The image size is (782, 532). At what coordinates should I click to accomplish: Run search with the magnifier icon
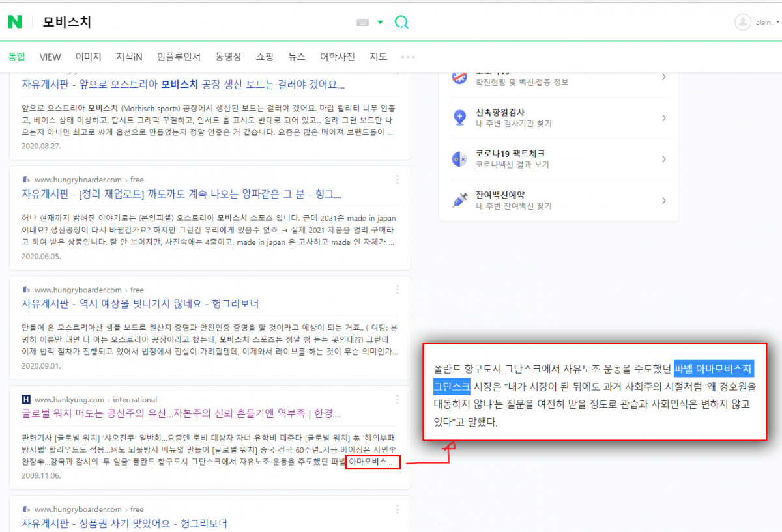pyautogui.click(x=401, y=22)
